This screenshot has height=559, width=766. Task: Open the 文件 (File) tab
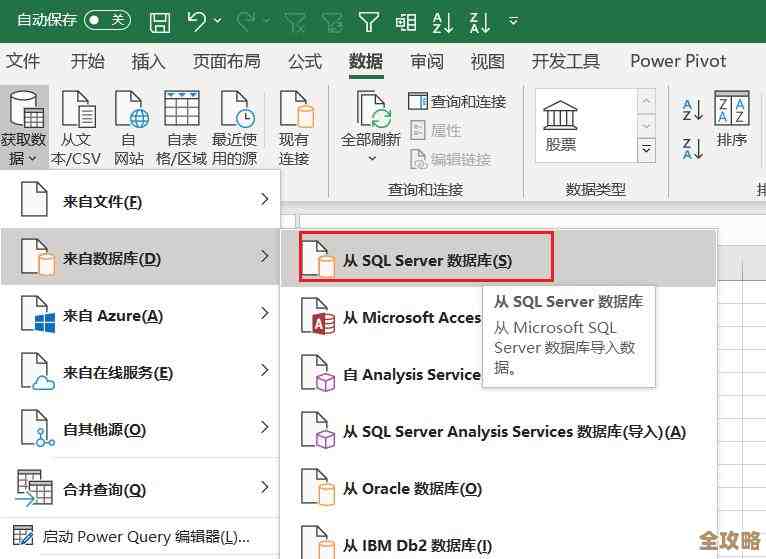pos(22,62)
